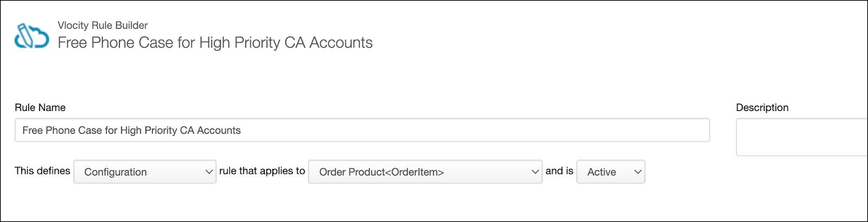This screenshot has width=868, height=222.
Task: Click the Order Product dropdown chevron arrow
Action: point(535,172)
